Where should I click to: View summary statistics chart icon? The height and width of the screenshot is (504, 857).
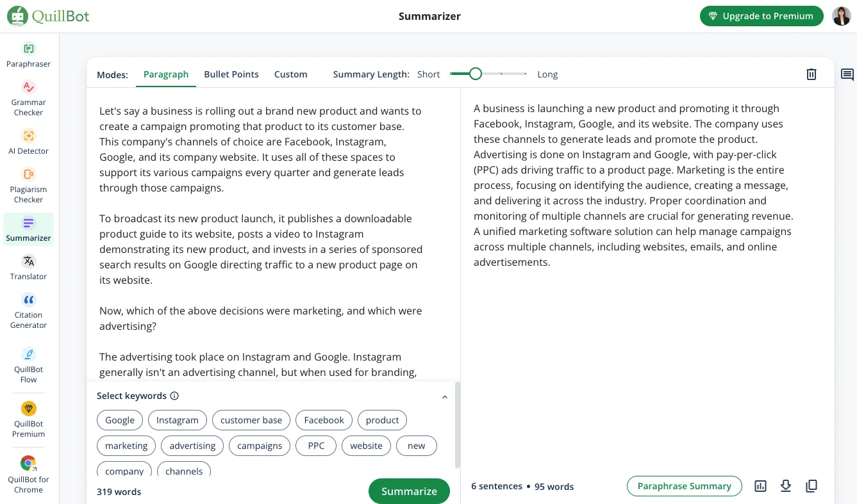pyautogui.click(x=760, y=486)
